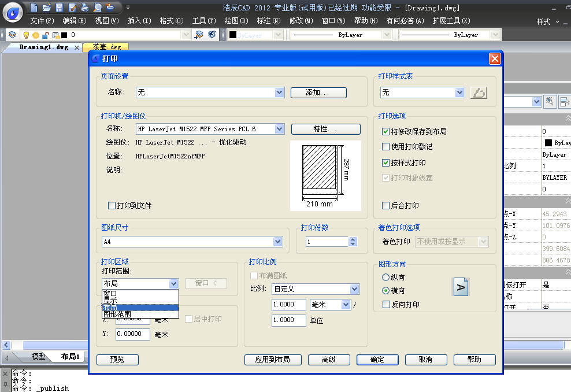Open the printer name dropdown
571x392 pixels.
(280, 129)
